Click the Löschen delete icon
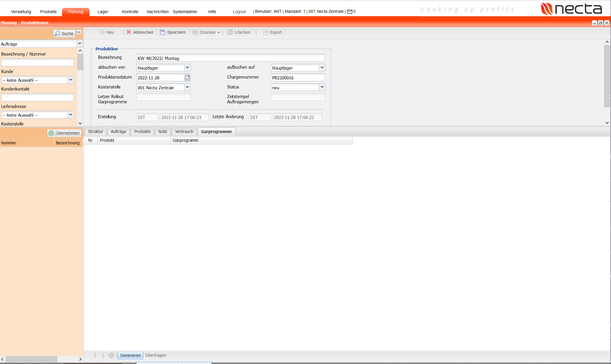This screenshot has width=611, height=364. click(x=230, y=32)
